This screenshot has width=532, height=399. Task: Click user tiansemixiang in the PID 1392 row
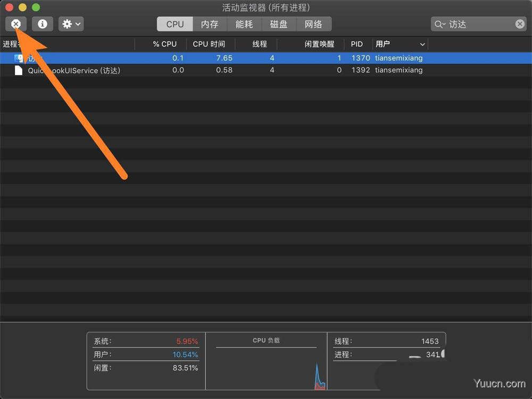pos(398,70)
